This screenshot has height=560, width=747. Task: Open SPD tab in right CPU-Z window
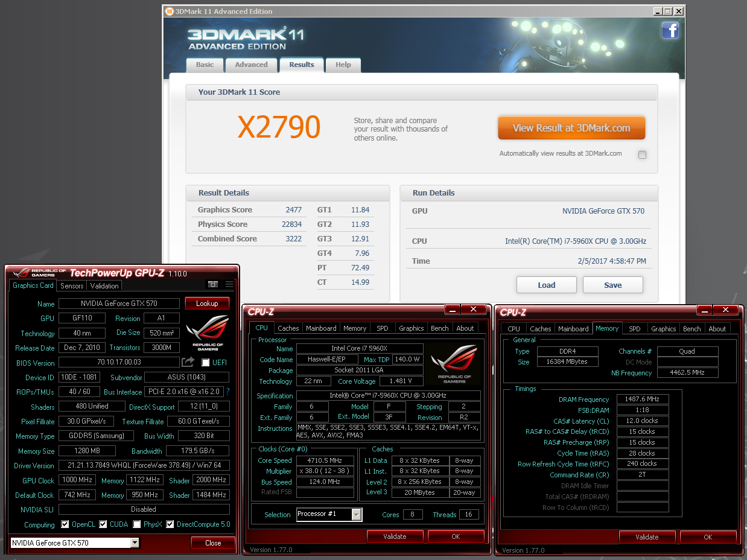pos(635,329)
